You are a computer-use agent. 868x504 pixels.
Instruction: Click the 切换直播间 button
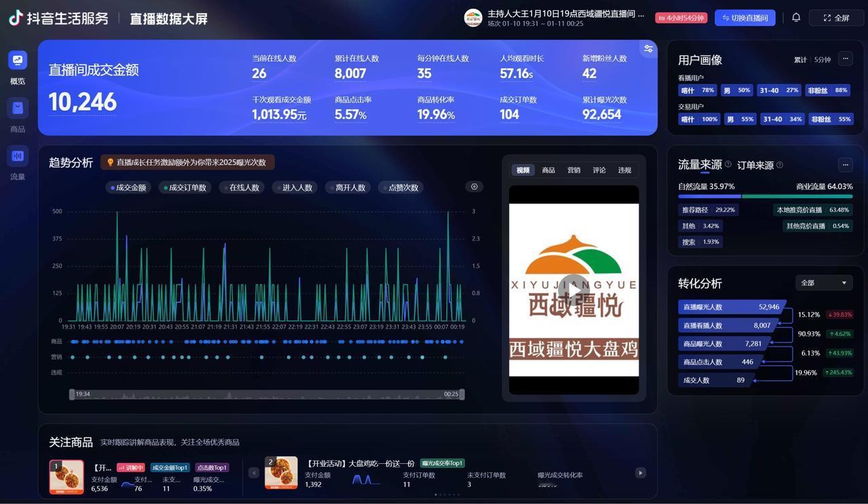[745, 18]
